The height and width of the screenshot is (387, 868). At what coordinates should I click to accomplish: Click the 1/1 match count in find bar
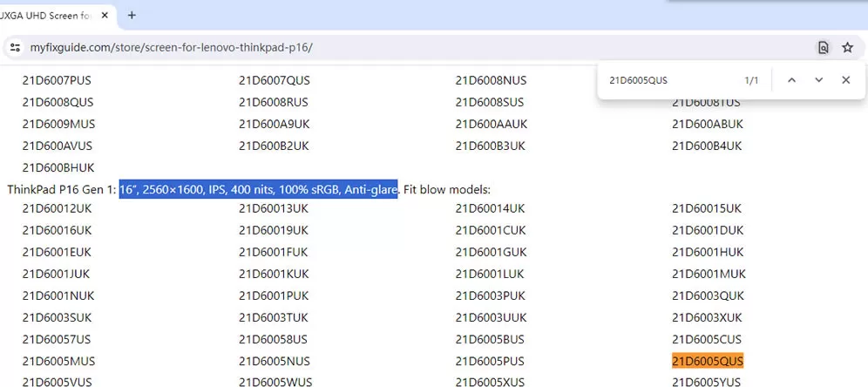point(751,81)
